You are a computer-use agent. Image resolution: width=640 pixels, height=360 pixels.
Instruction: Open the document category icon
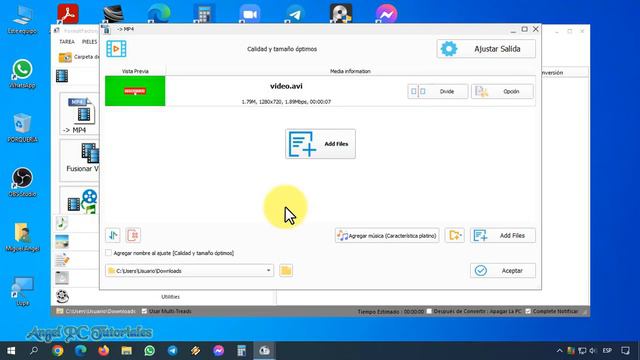(x=62, y=260)
